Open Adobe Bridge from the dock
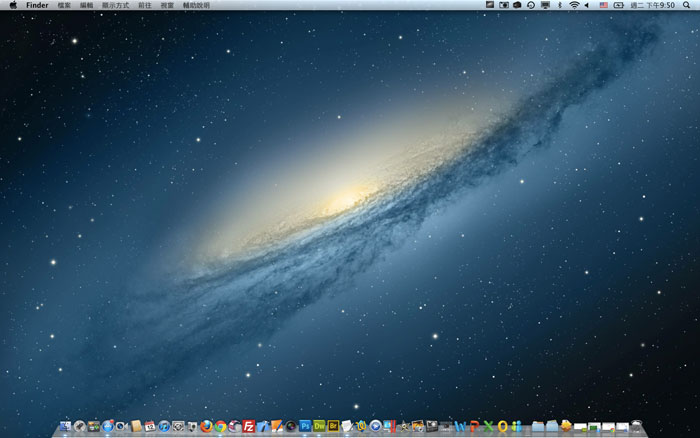 (333, 426)
